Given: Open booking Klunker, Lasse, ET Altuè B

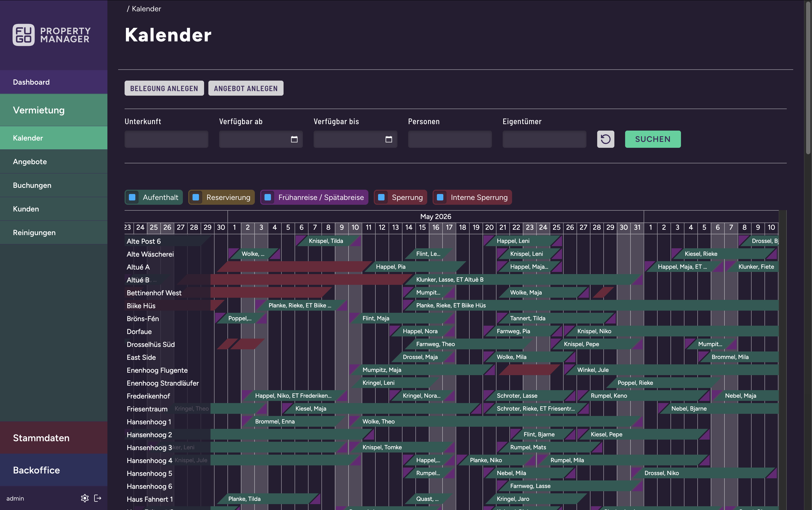Looking at the screenshot, I should coord(523,280).
